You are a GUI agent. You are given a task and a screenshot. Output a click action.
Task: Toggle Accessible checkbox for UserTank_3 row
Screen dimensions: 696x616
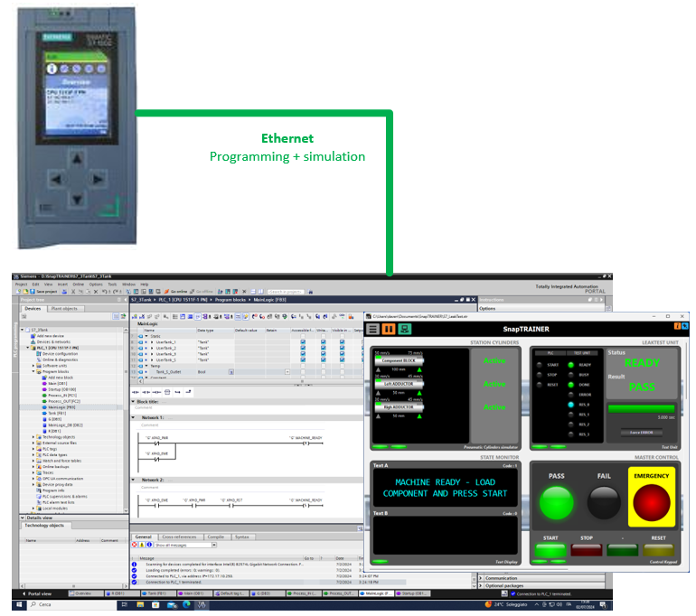click(303, 354)
